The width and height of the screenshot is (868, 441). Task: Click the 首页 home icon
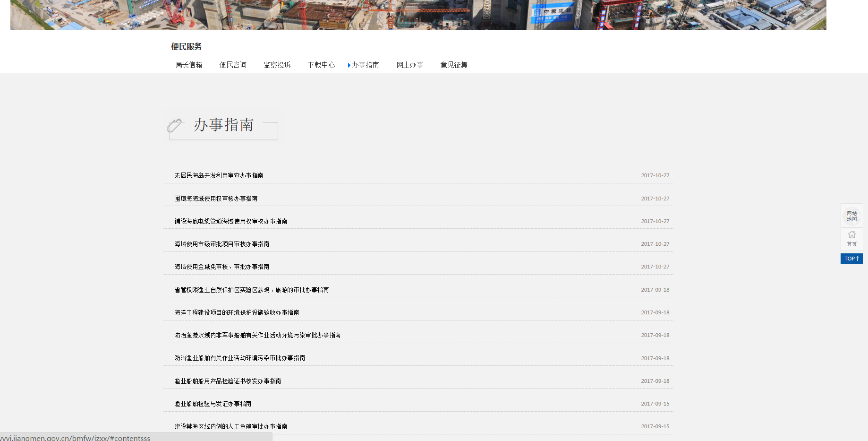click(851, 239)
